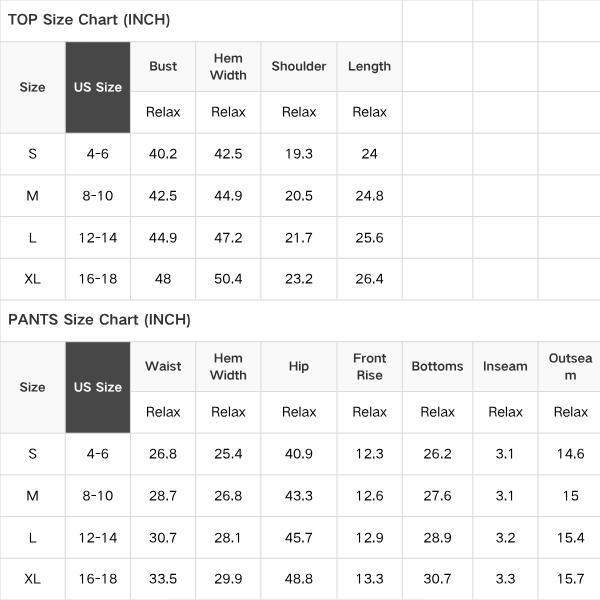Click the Inseam column header
600x600 pixels.
point(505,366)
